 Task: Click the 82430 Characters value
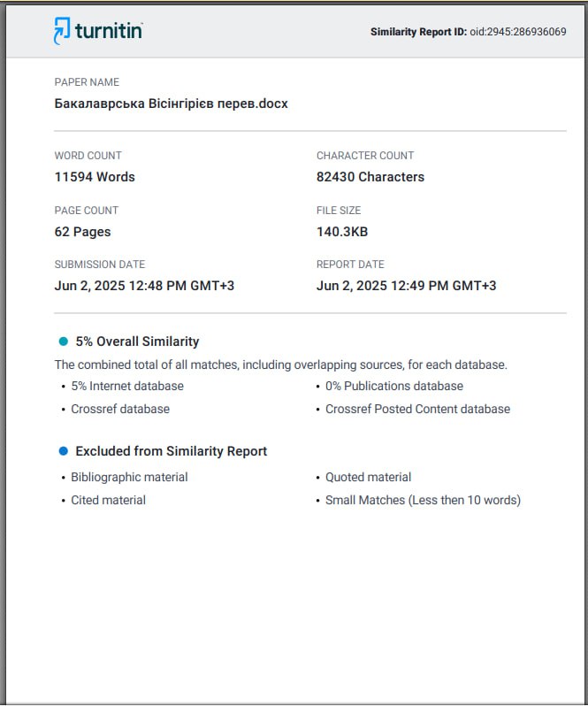point(370,177)
